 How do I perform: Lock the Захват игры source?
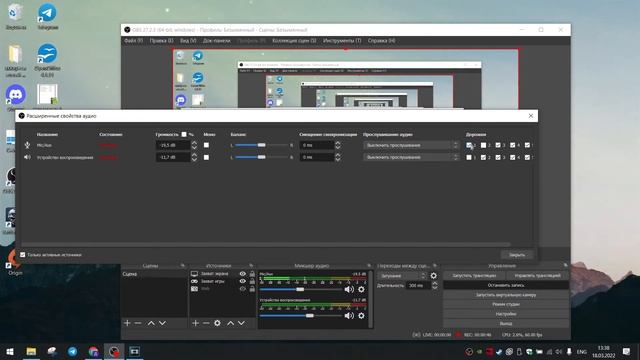252,281
